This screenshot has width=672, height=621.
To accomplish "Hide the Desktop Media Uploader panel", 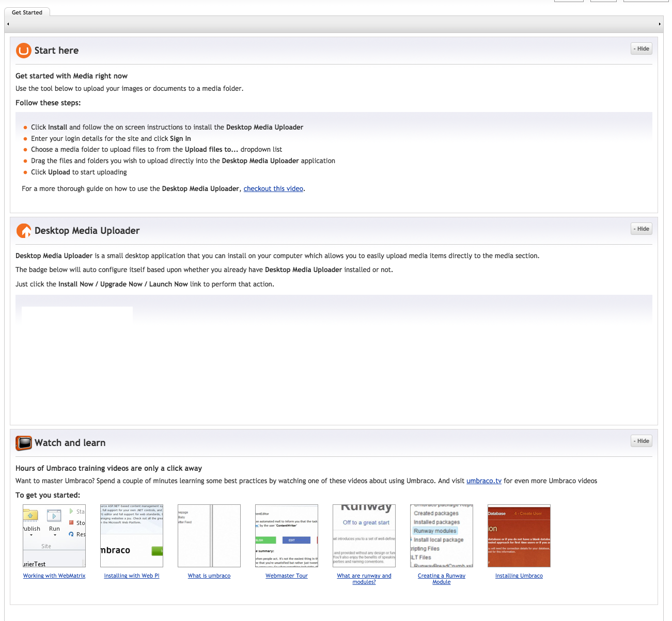I will [642, 229].
